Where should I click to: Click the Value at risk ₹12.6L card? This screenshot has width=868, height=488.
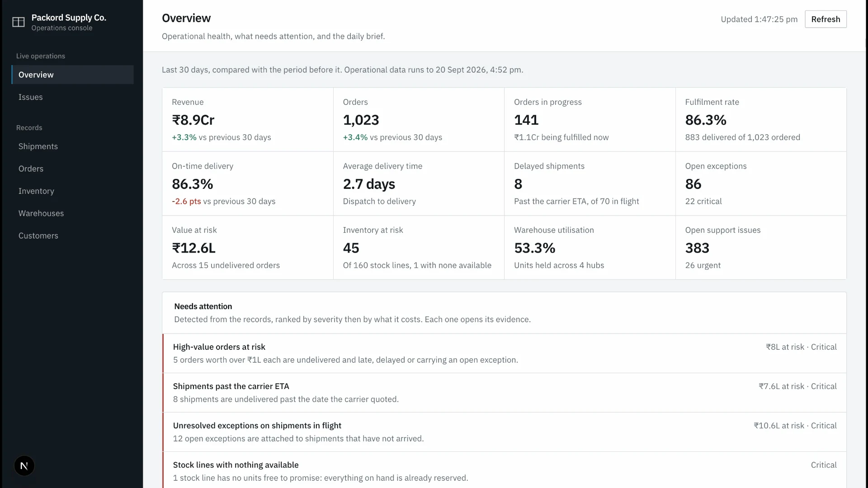[x=248, y=248]
